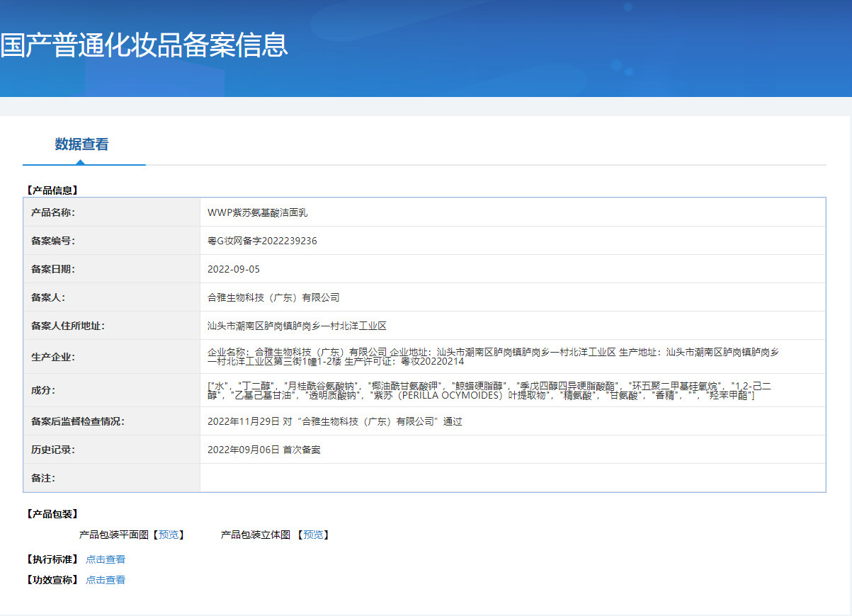
Task: Click the 【产品包装】 section header
Action: click(x=52, y=514)
